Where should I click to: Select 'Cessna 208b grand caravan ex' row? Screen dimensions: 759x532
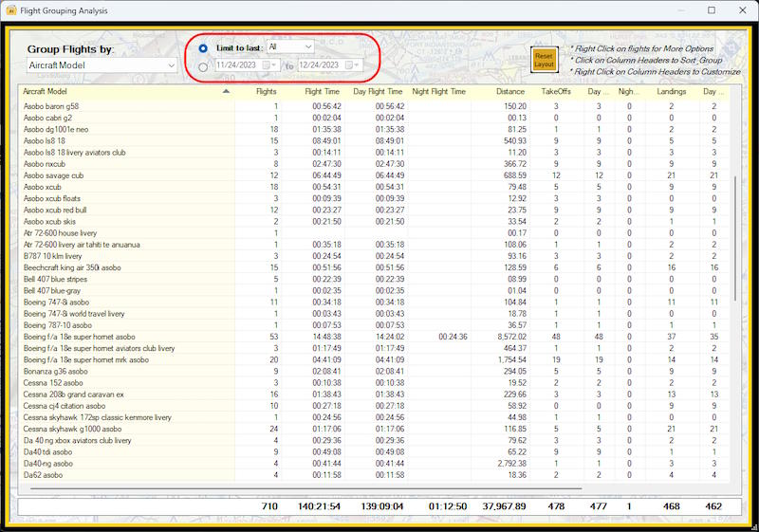(x=373, y=394)
